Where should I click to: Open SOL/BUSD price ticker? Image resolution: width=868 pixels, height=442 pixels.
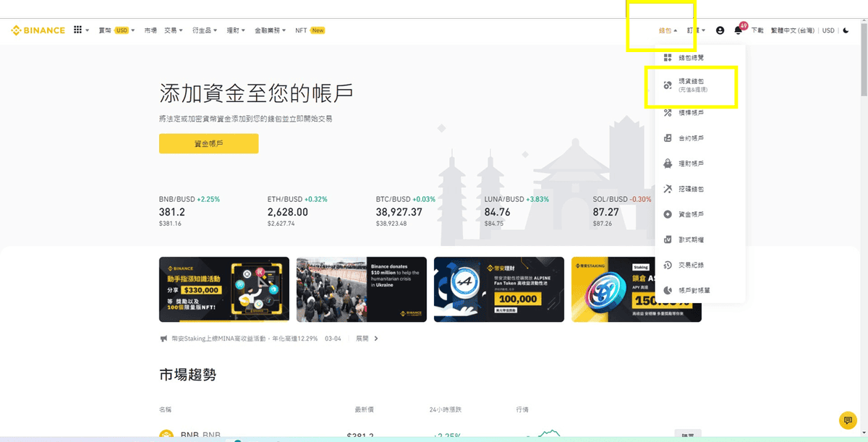(x=622, y=213)
